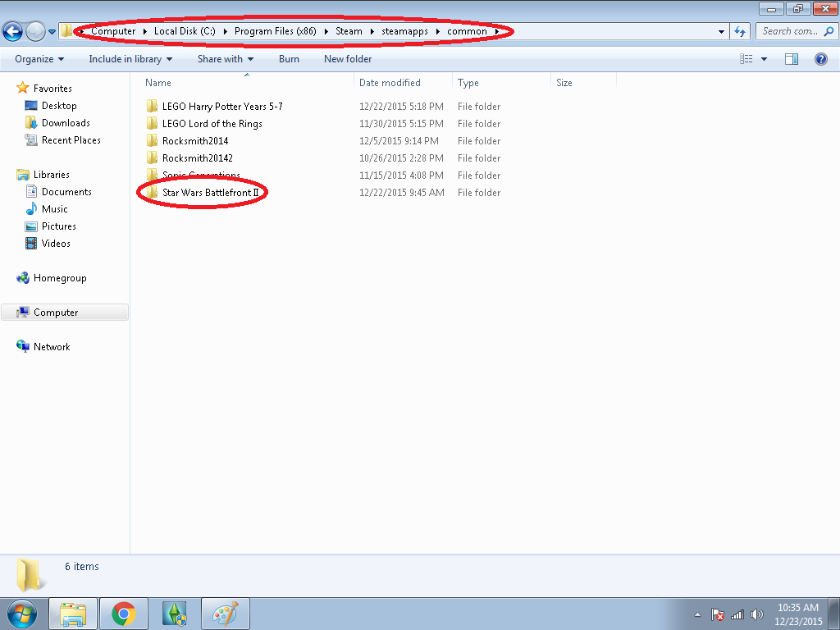Show hidden icons tray arrow
This screenshot has width=840, height=630.
[x=697, y=614]
